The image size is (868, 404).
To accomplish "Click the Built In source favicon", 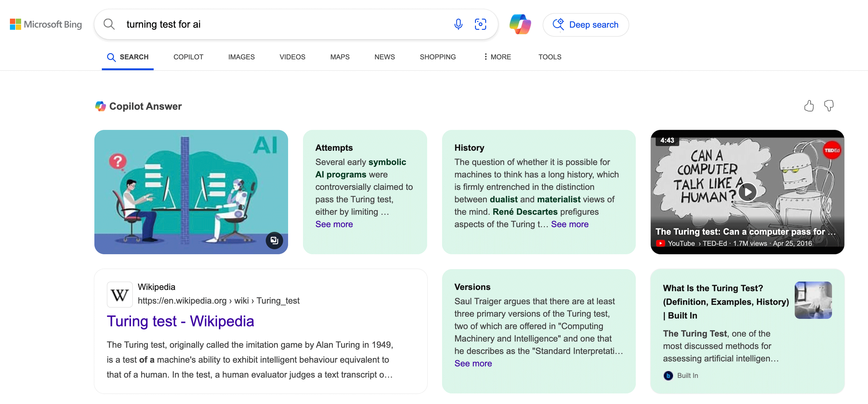I will click(x=668, y=375).
